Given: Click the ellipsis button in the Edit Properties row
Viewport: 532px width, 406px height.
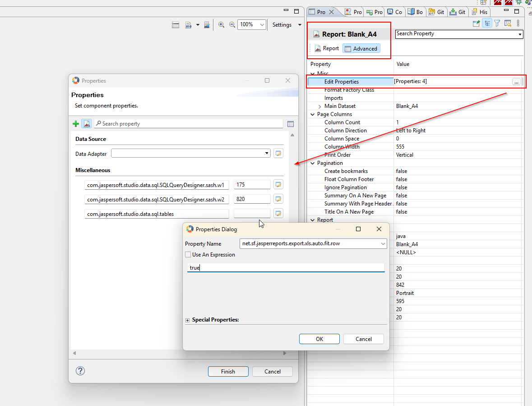Looking at the screenshot, I should 516,82.
